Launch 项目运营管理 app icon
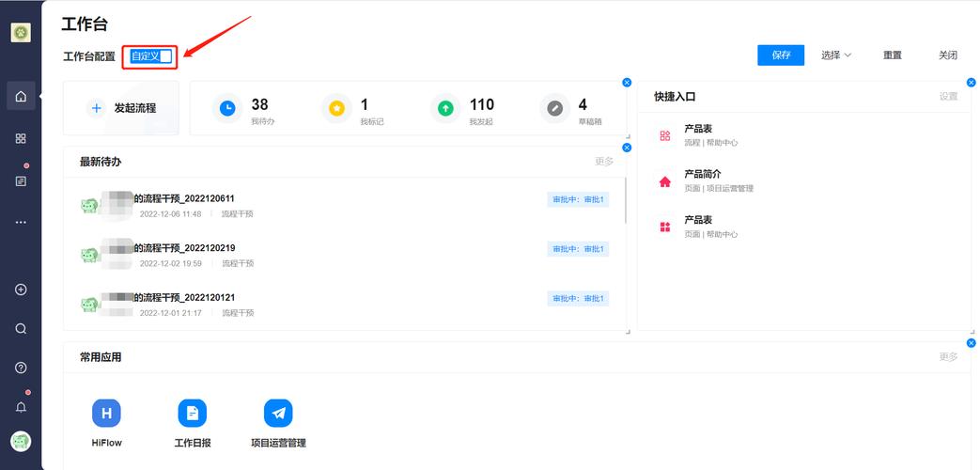 point(278,413)
